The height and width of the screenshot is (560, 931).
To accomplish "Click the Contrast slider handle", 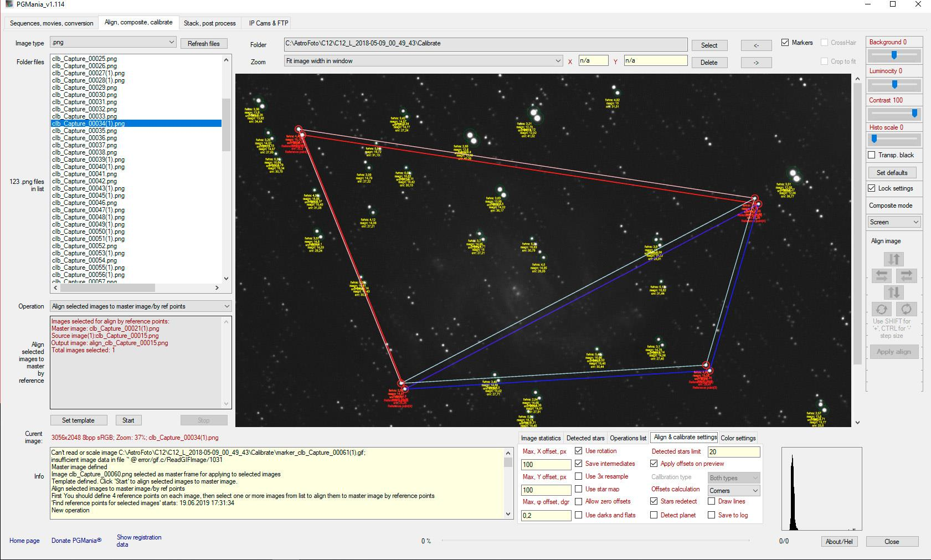I will pos(914,113).
